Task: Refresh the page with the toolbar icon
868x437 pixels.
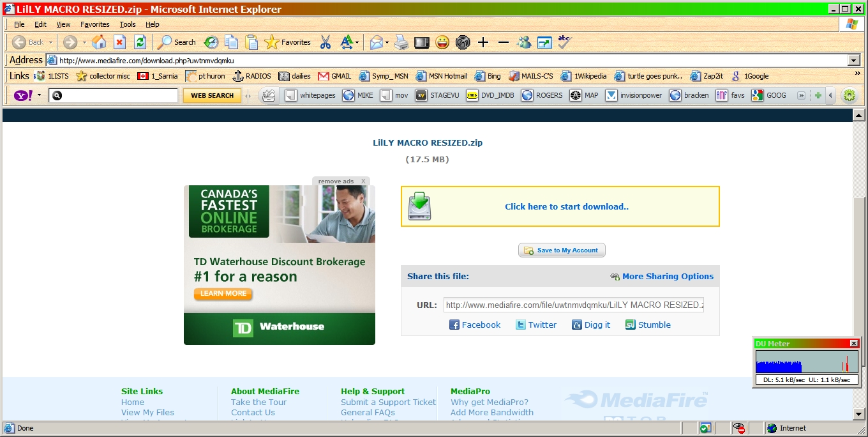Action: (x=140, y=42)
